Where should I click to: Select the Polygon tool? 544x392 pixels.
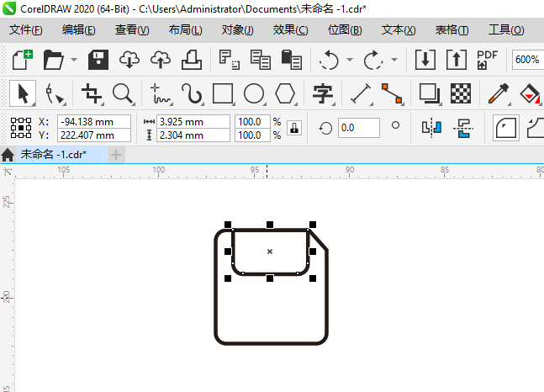click(x=285, y=93)
